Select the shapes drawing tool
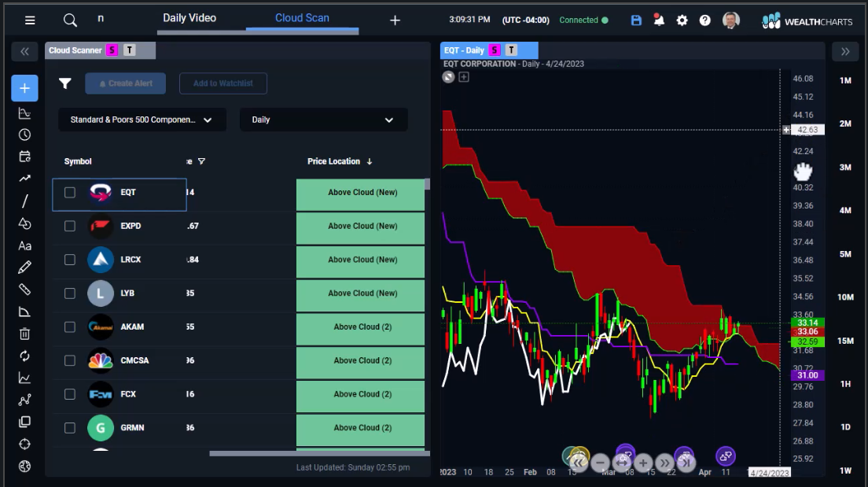 pyautogui.click(x=24, y=223)
